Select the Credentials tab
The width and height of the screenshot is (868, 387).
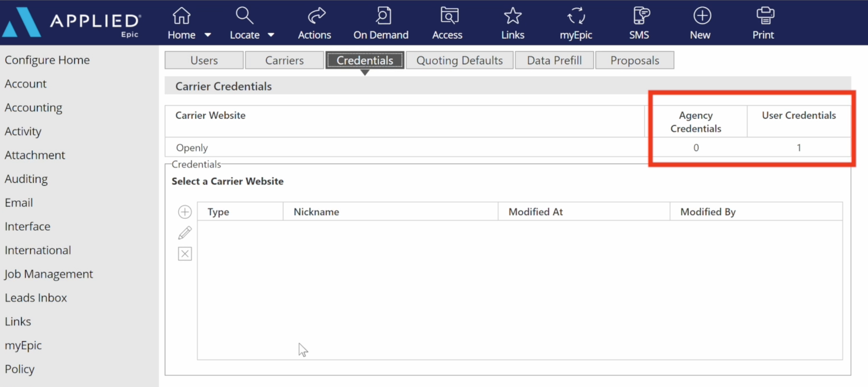pos(365,60)
